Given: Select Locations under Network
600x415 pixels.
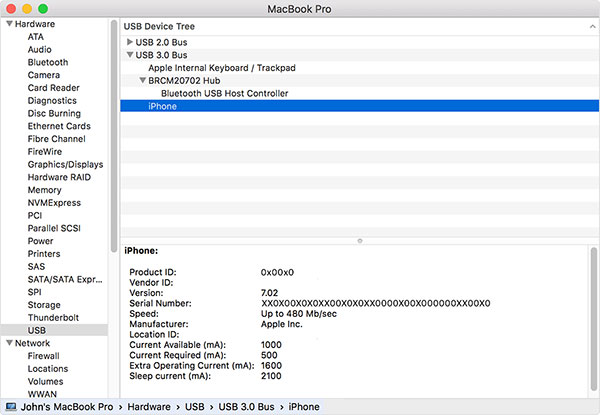Looking at the screenshot, I should pyautogui.click(x=48, y=369).
